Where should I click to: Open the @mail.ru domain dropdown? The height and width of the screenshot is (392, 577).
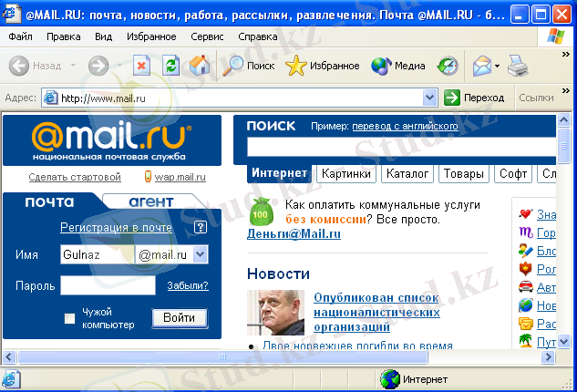click(201, 255)
